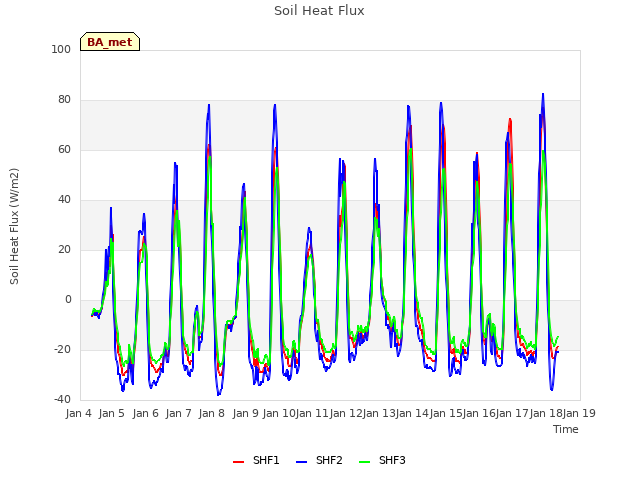This screenshot has width=640, height=480.
Task: Click the Soil Heat Flux chart title
Action: (319, 11)
